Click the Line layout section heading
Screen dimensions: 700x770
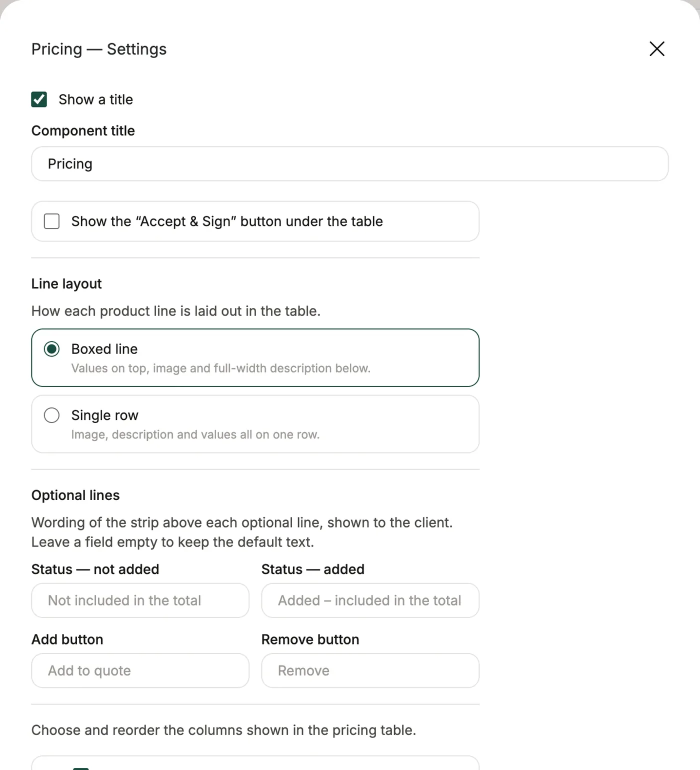[x=66, y=284]
